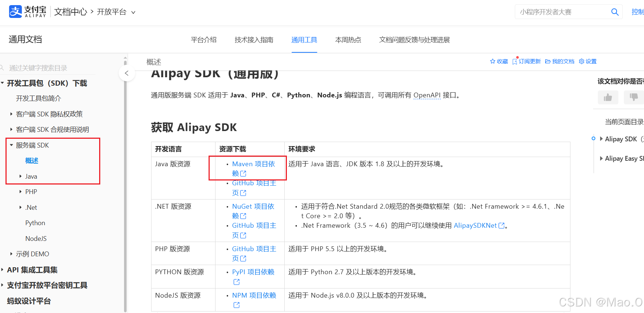This screenshot has width=644, height=313.
Task: Open 设置 gear icon
Action: coord(581,61)
